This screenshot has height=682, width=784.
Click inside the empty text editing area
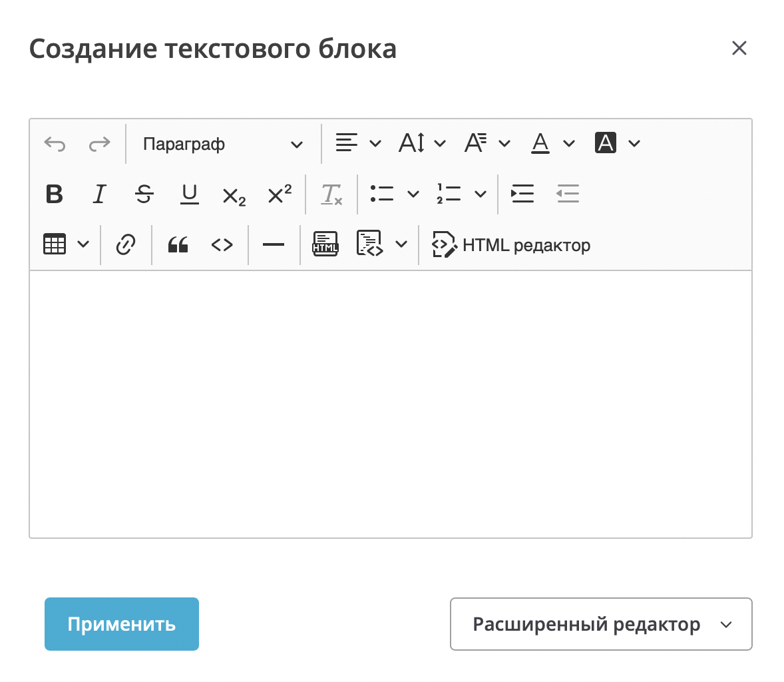pyautogui.click(x=391, y=404)
